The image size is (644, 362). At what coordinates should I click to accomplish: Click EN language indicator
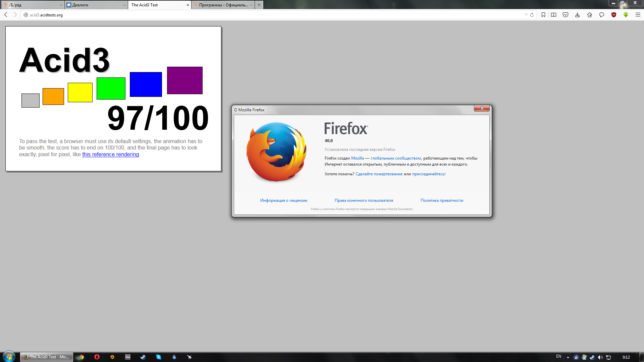pos(558,356)
